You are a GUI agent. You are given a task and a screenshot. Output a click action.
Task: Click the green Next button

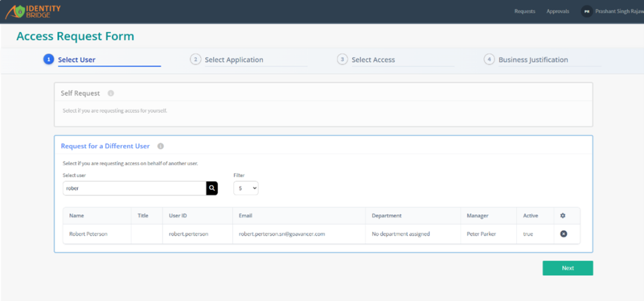(x=568, y=268)
